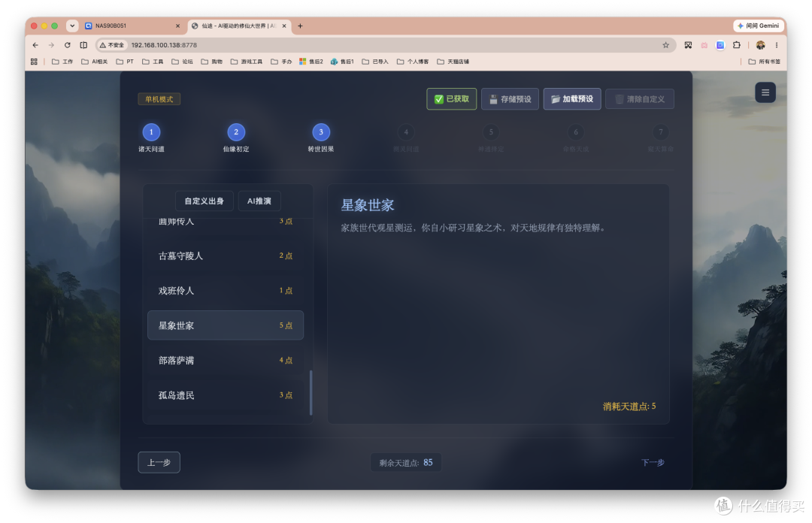This screenshot has height=523, width=812.
Task: Open the 论坛 bookmark folder
Action: 182,62
